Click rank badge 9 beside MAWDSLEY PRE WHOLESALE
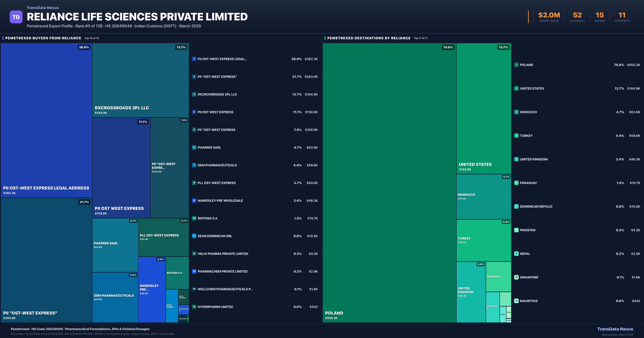This screenshot has height=338, width=644. point(194,201)
